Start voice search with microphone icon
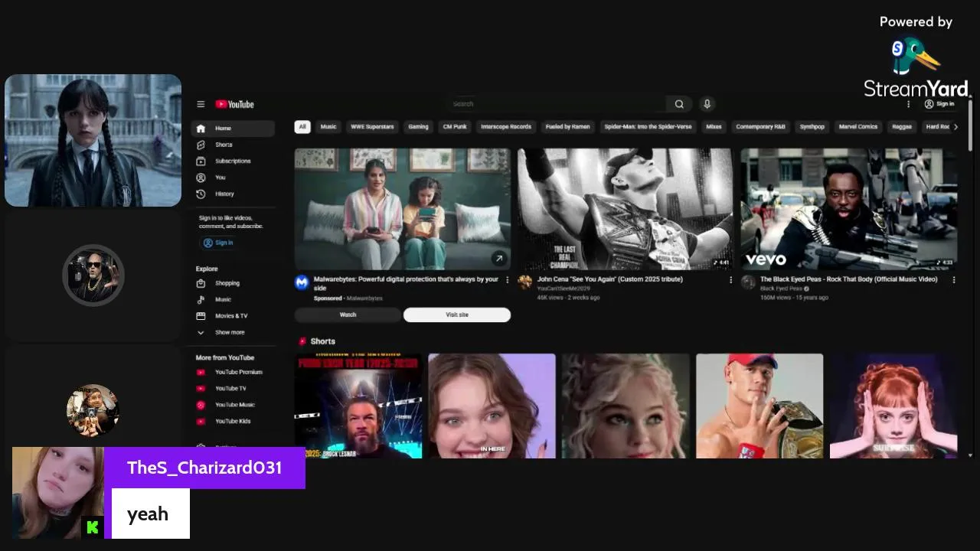Screen dimensions: 980x551 (x=707, y=104)
